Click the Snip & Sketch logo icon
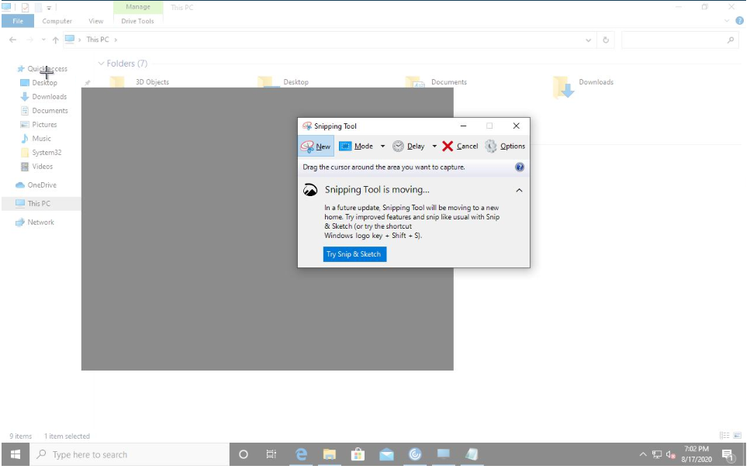Image resolution: width=750 pixels, height=469 pixels. (x=310, y=190)
